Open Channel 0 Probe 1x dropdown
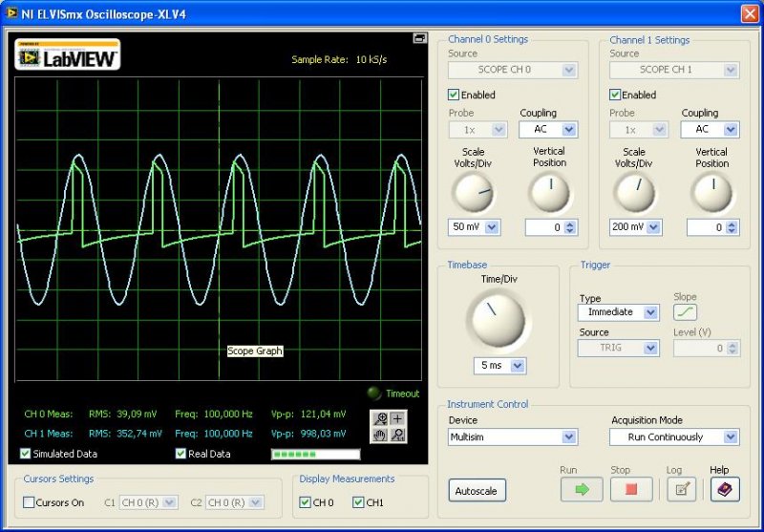764x532 pixels. coord(477,130)
